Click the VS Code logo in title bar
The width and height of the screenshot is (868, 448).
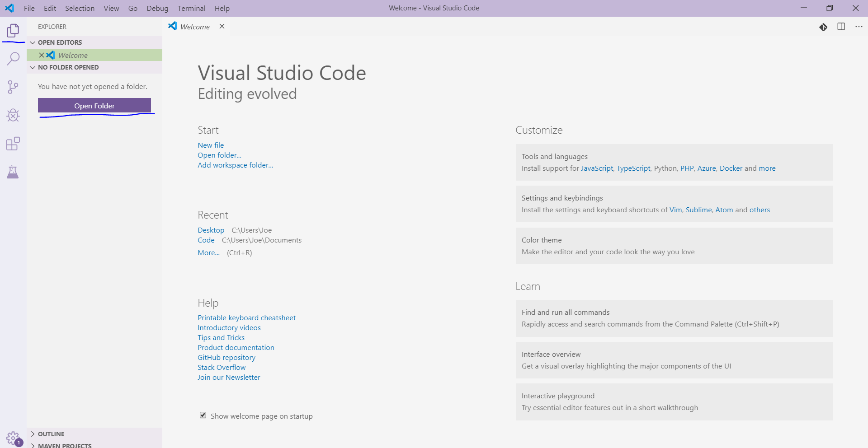[9, 8]
